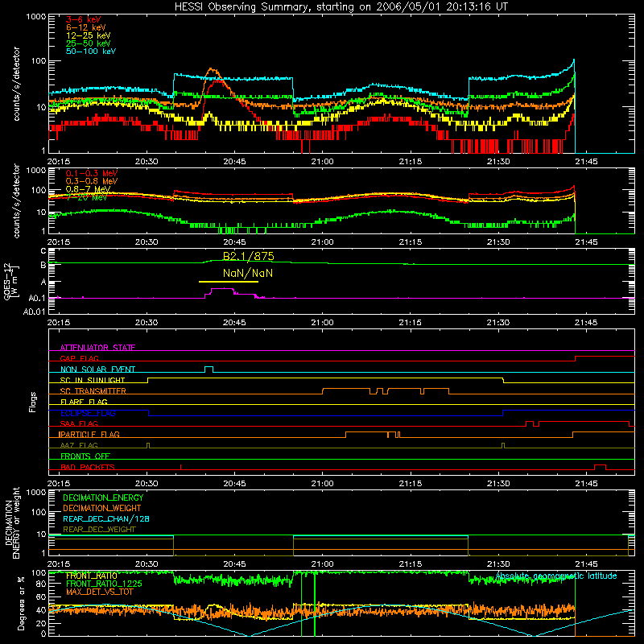Click the NaN/NaN annotation in GOES panel
The width and height of the screenshot is (644, 644).
[248, 273]
